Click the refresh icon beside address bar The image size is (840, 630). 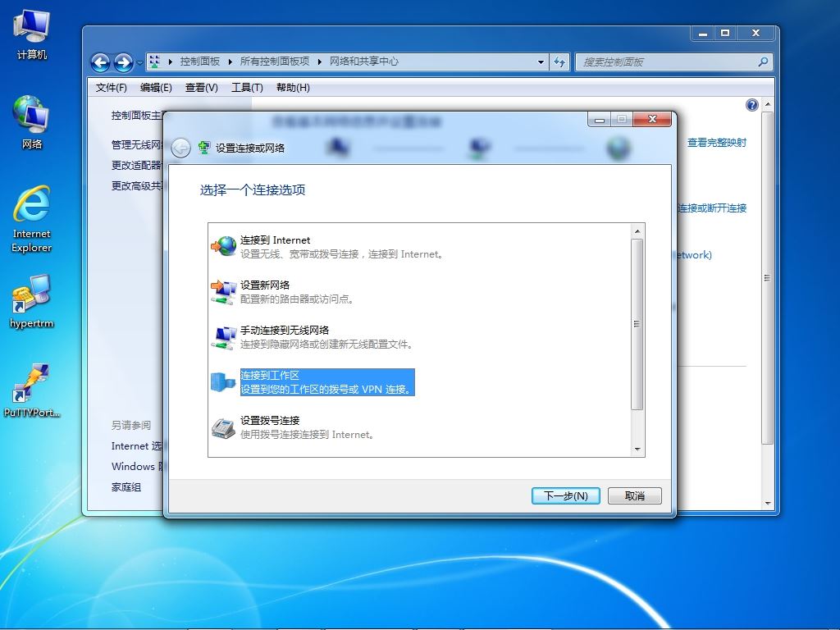559,62
